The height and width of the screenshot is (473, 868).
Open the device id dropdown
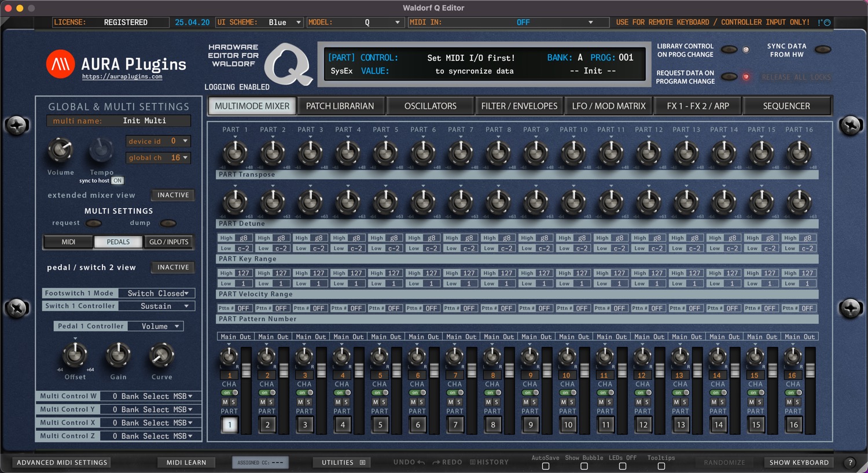coord(159,141)
